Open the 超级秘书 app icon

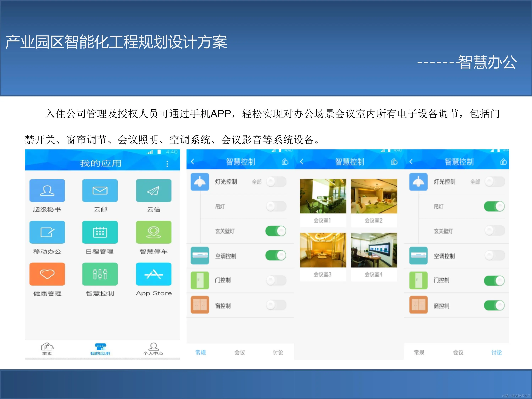pos(47,191)
